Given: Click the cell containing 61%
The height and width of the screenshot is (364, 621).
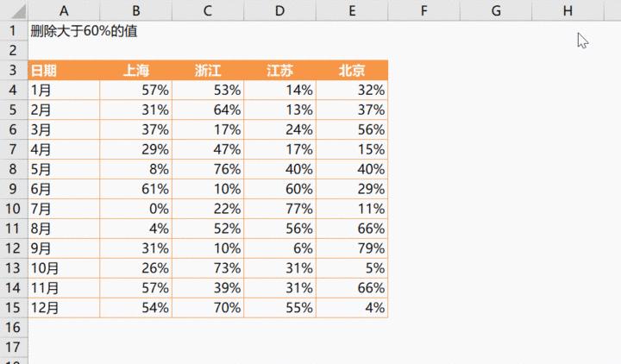Looking at the screenshot, I should click(x=136, y=188).
